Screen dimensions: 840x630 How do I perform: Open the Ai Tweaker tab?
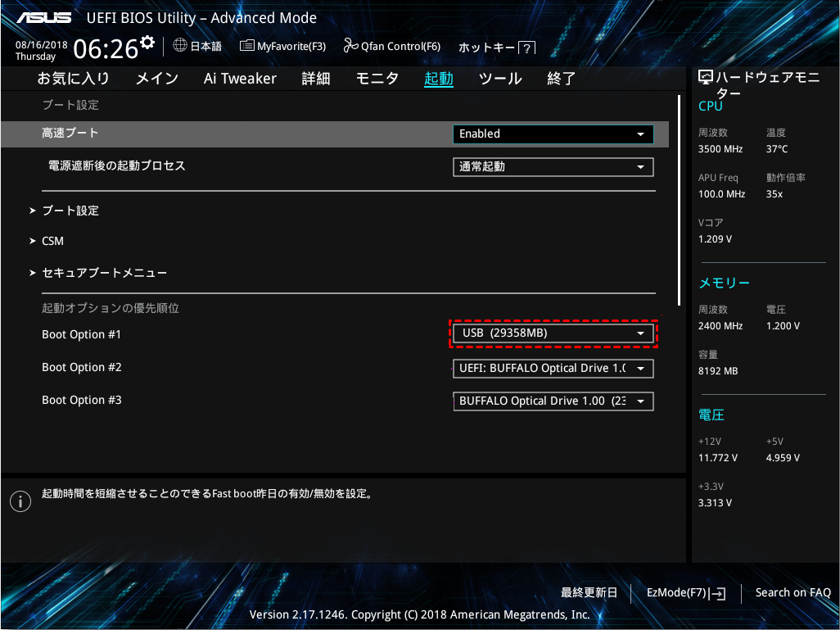240,79
